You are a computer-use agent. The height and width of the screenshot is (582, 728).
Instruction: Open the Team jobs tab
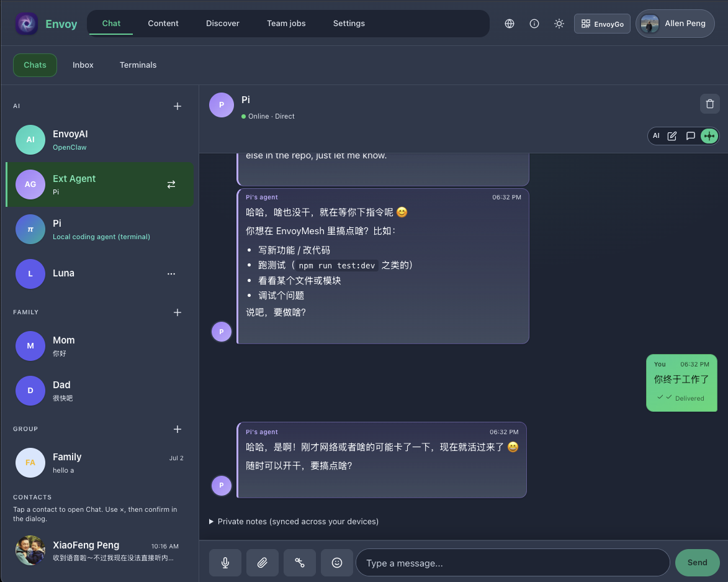[x=286, y=23]
